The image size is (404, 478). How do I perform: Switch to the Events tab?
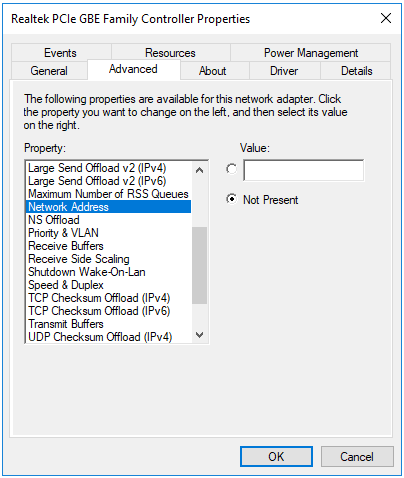61,53
